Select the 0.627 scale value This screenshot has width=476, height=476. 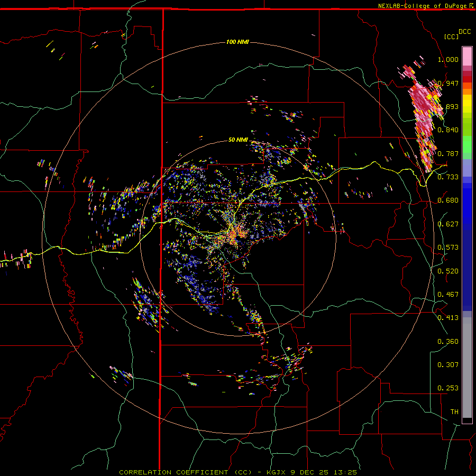448,224
